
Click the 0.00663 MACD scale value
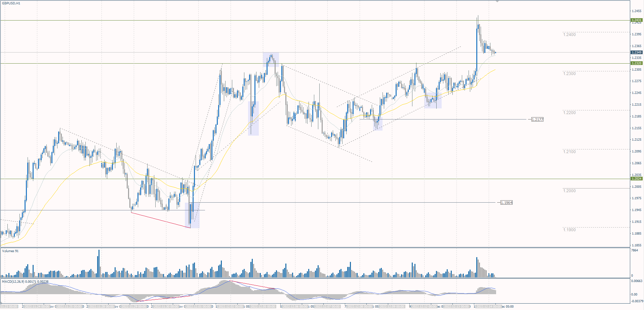[x=637, y=281]
